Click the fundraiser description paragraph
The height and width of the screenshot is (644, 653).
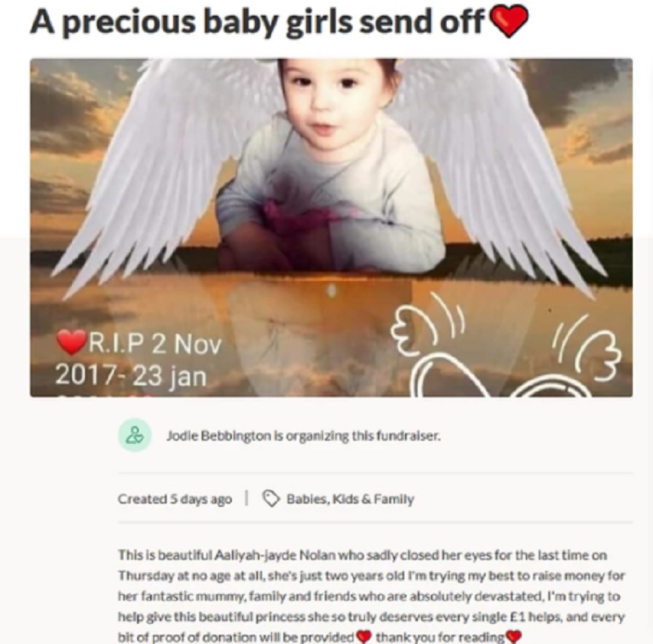coord(372,596)
